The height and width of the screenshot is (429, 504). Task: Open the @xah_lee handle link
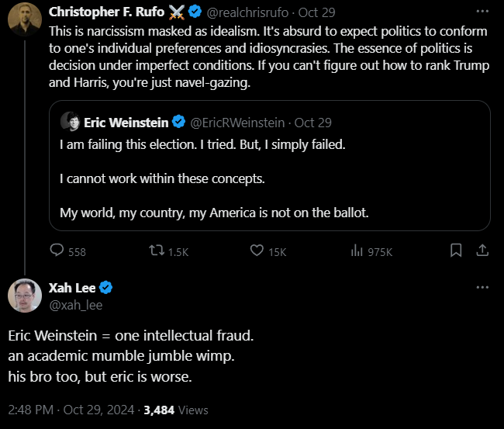click(x=76, y=305)
